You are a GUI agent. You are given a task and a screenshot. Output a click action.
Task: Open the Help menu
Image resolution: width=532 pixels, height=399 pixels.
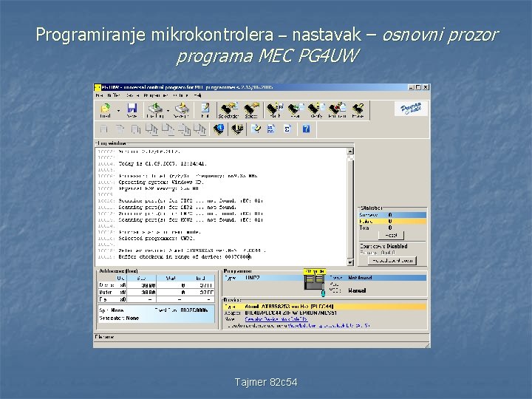[x=197, y=95]
